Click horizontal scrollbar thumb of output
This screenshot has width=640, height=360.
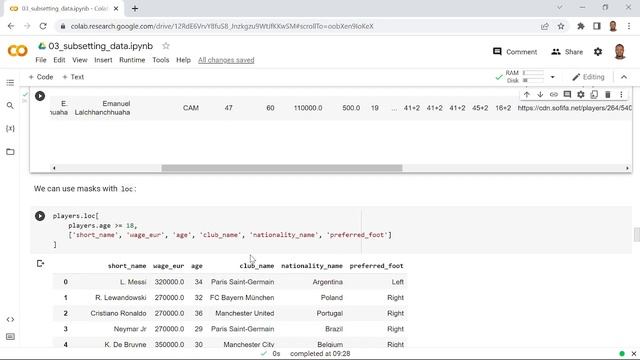[282, 168]
